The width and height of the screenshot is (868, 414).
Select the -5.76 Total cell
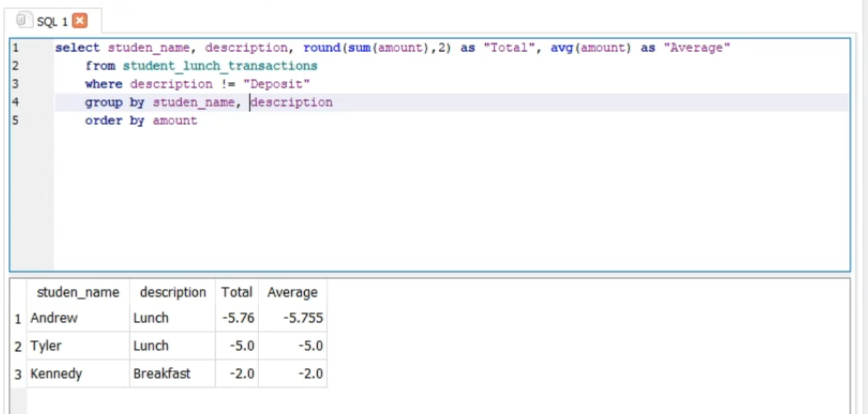tap(241, 318)
